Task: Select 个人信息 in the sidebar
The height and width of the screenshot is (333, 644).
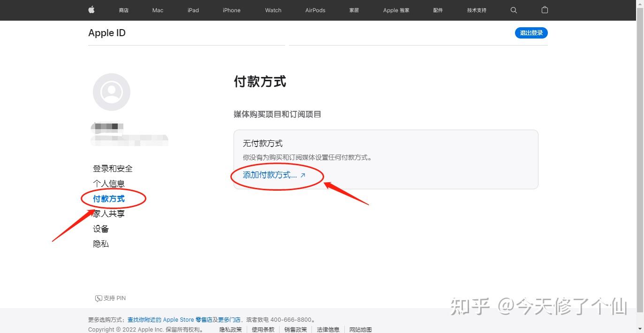Action: pos(109,184)
